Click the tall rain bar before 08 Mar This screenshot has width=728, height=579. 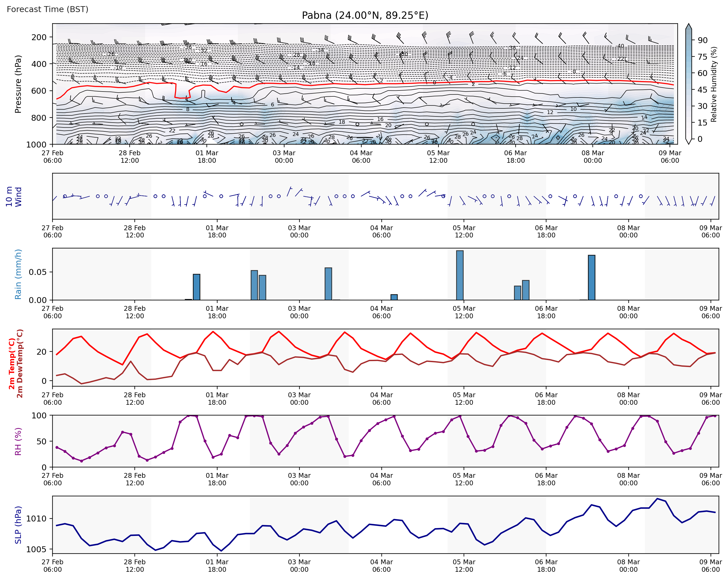[591, 277]
